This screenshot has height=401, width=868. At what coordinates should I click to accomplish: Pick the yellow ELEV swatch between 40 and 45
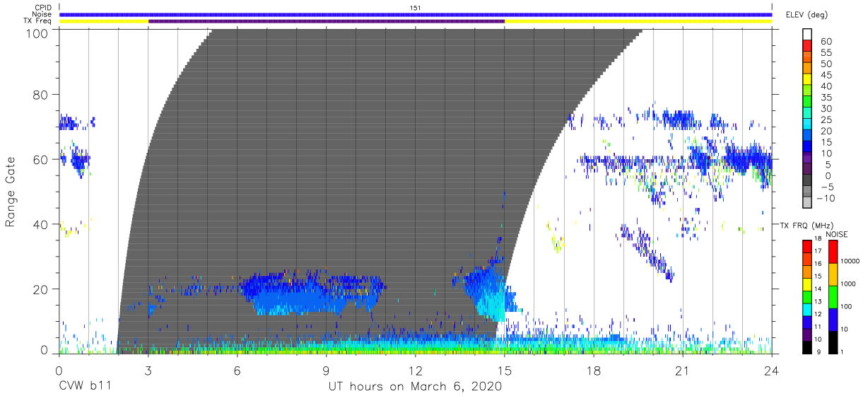click(809, 81)
